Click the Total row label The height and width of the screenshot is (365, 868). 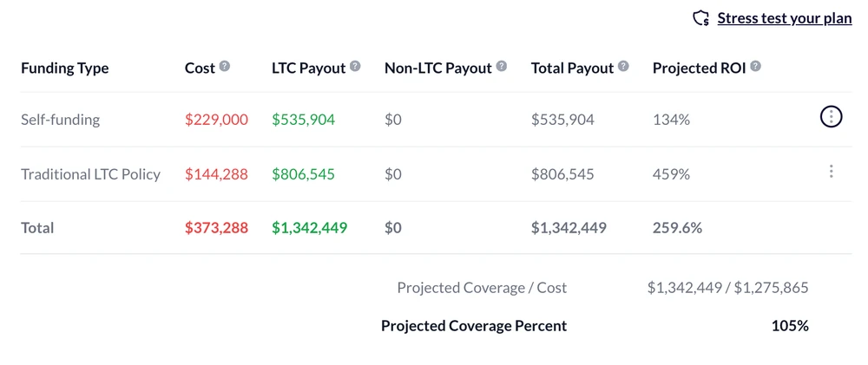37,228
